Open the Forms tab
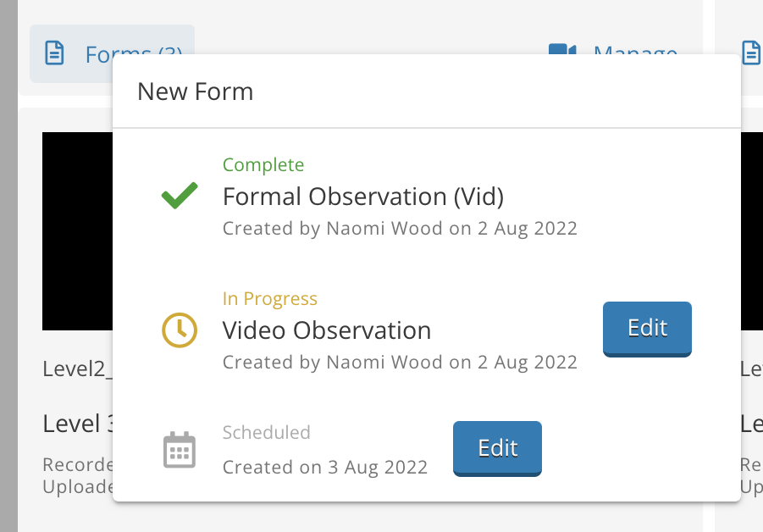Screen dimensions: 763x532 click(112, 53)
